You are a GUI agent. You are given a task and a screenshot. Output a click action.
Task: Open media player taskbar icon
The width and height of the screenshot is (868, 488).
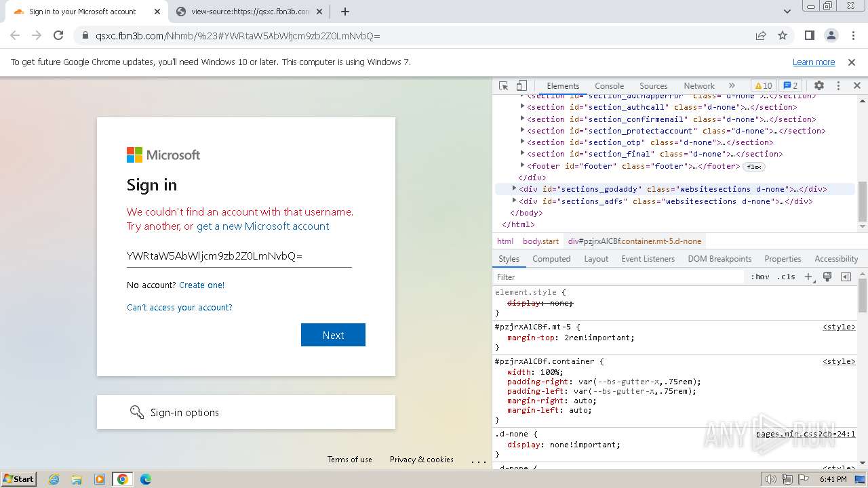[x=100, y=479]
